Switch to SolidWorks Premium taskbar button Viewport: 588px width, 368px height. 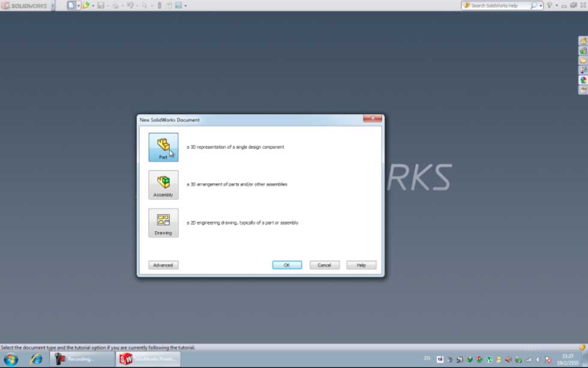pos(148,360)
